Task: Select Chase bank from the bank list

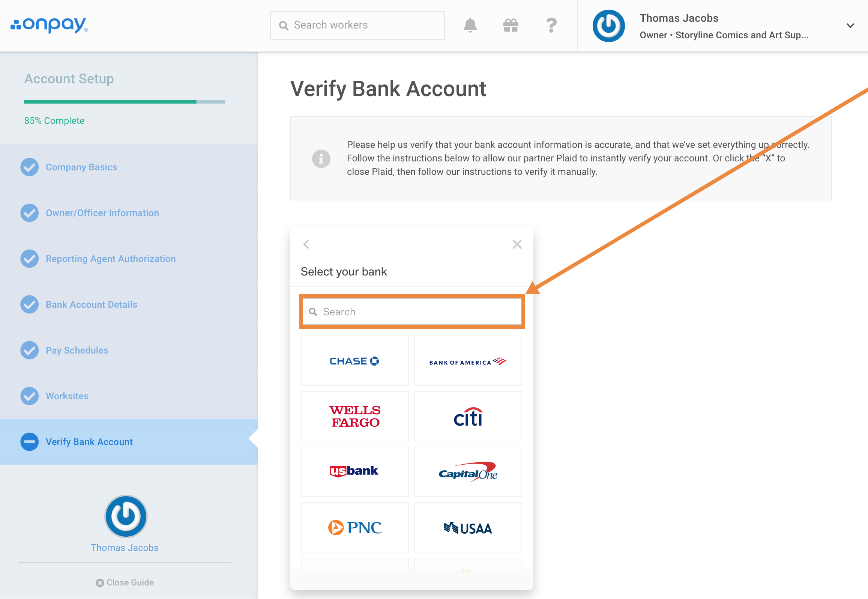Action: (355, 361)
